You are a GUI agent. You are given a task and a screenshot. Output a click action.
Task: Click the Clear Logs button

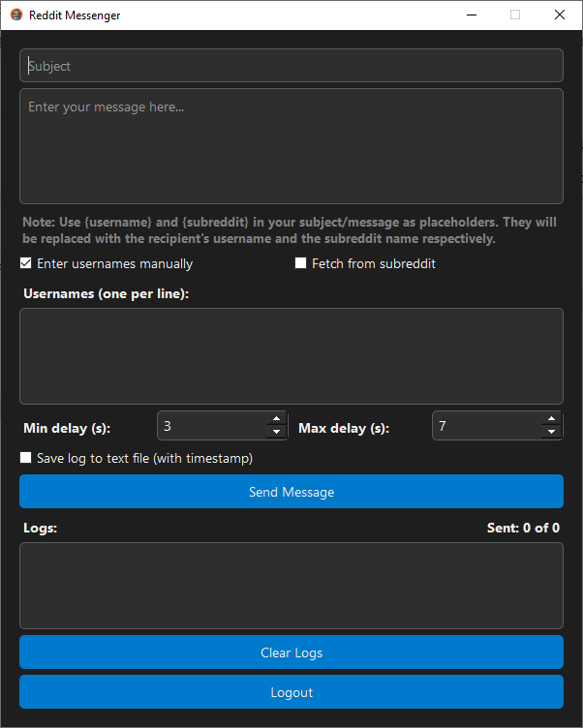[x=291, y=652]
